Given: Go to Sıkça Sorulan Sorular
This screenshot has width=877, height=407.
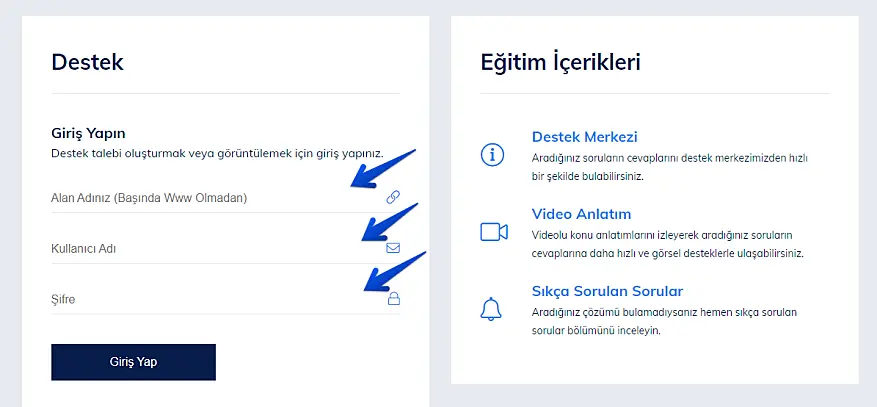Looking at the screenshot, I should coord(607,291).
